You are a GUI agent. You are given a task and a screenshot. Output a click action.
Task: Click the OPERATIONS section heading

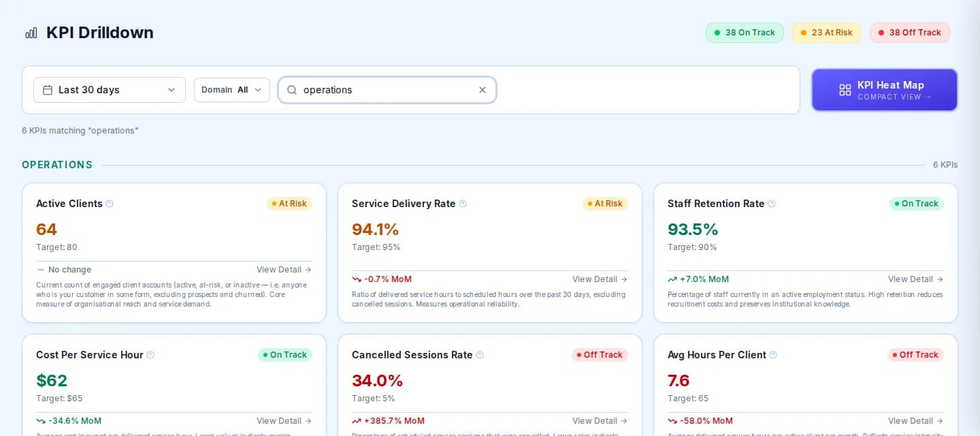(x=57, y=165)
